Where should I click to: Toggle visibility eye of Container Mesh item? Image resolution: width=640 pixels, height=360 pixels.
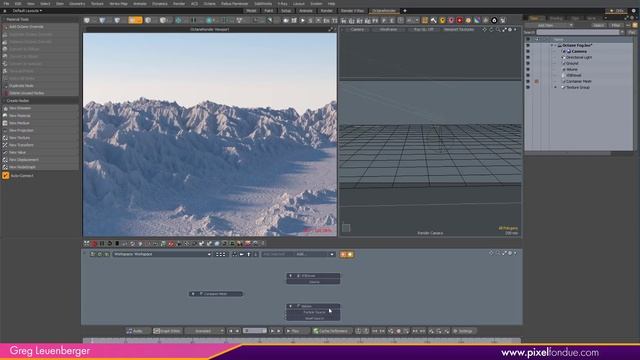click(528, 81)
